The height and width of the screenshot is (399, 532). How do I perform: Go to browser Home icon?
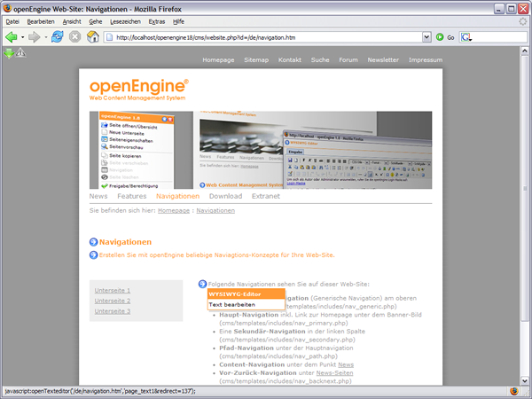[93, 37]
